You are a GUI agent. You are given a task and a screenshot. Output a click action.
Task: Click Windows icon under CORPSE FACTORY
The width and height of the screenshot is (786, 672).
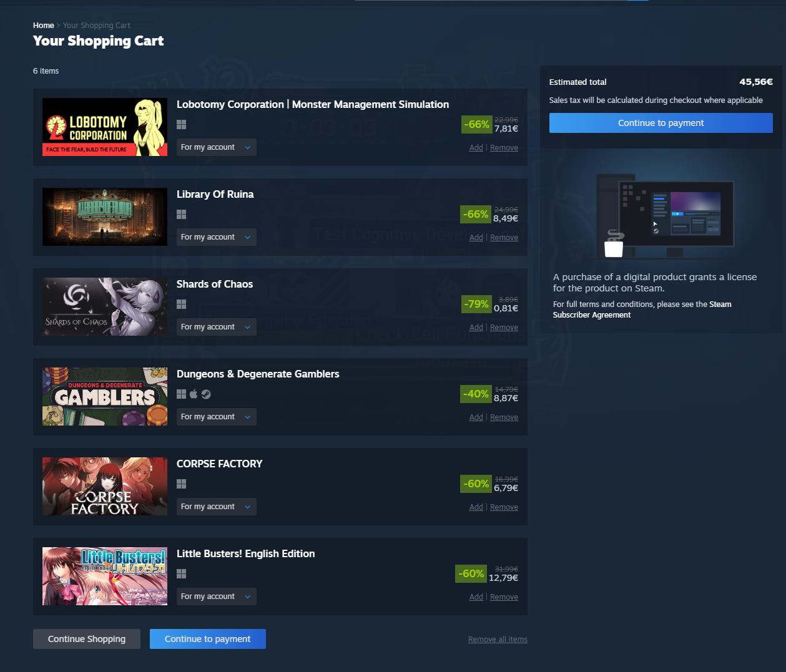(x=182, y=484)
